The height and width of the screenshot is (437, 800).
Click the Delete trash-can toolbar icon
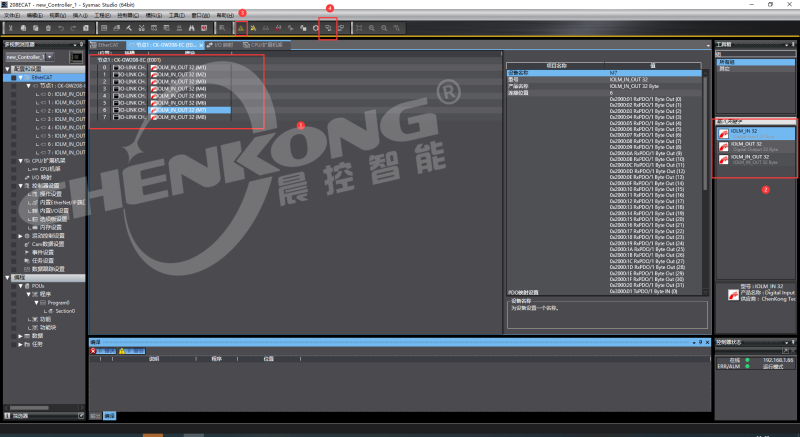tap(48, 28)
